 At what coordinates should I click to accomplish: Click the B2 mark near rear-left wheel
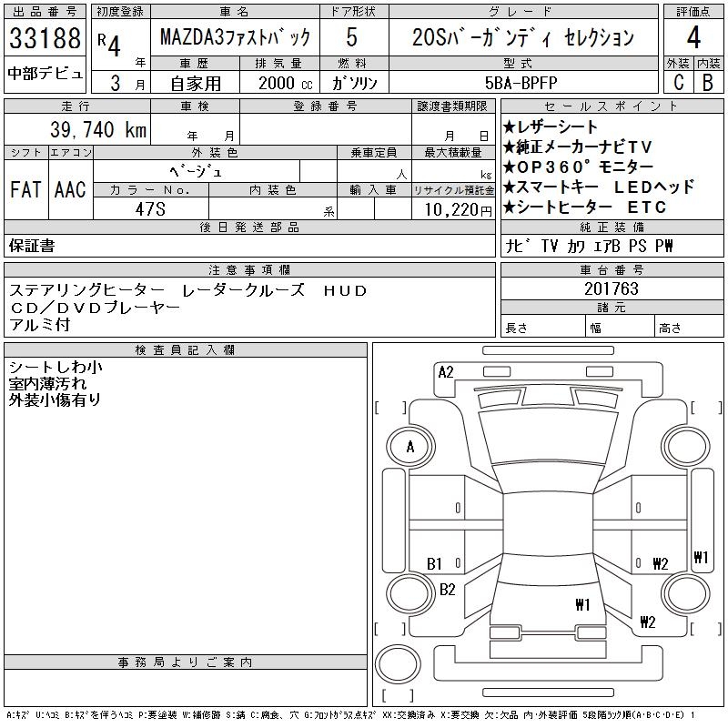(447, 590)
